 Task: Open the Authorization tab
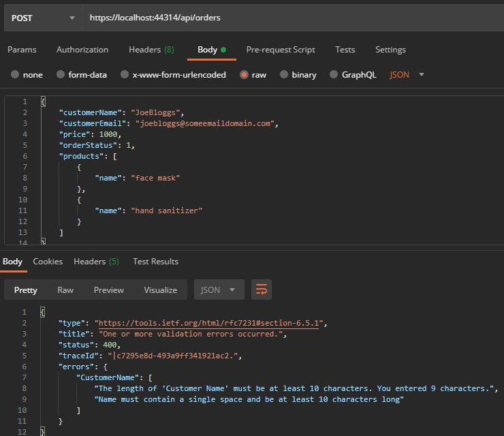pos(82,50)
